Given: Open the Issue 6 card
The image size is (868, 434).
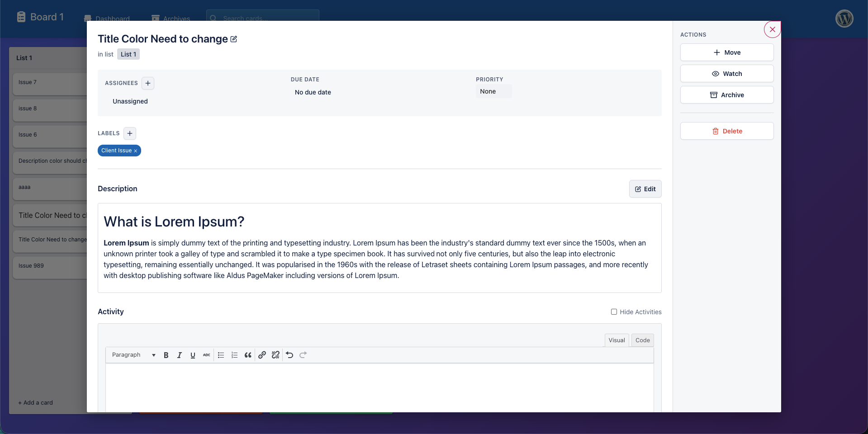Looking at the screenshot, I should coord(50,136).
